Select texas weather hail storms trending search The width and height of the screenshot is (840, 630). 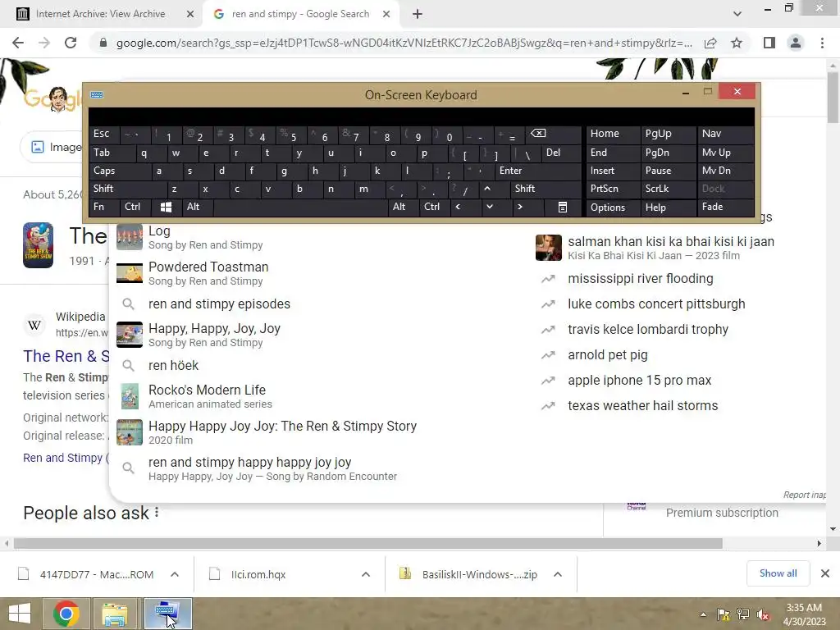[642, 405]
